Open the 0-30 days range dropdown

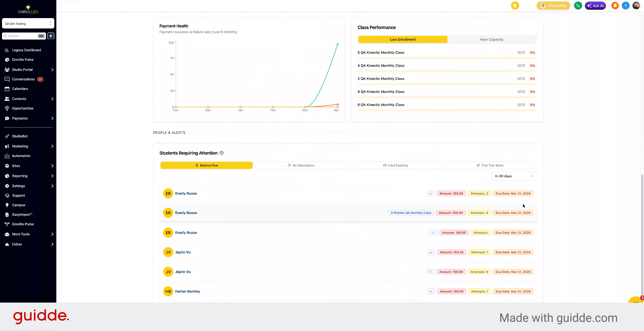click(x=514, y=176)
